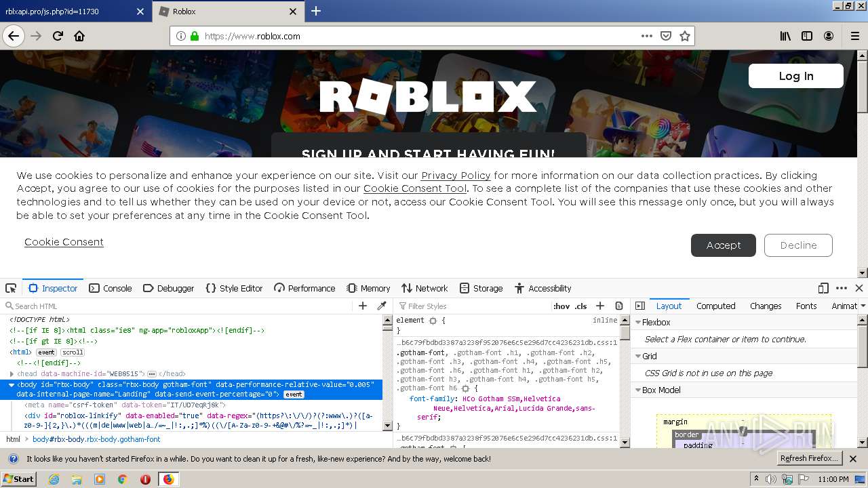Add a new CSS rule

(600, 306)
